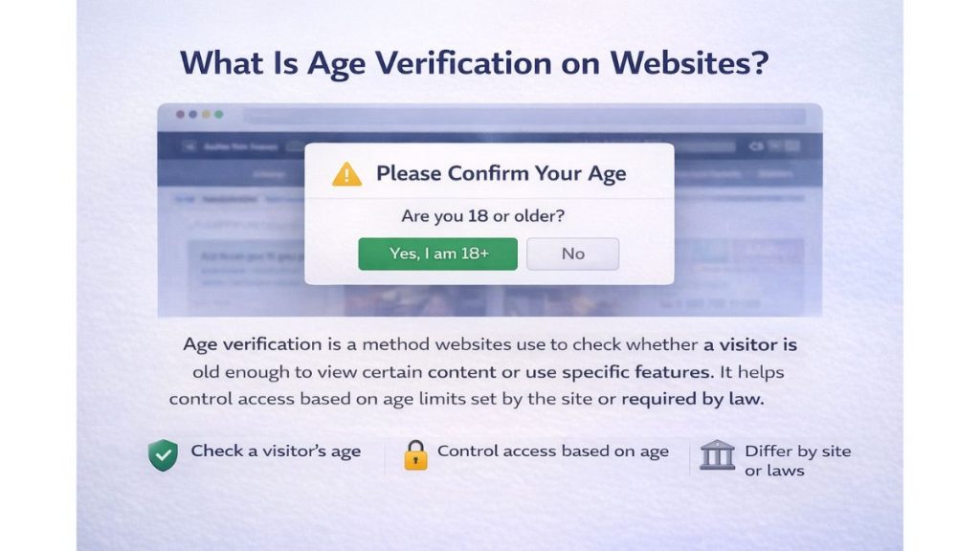
Task: Click the yellow warning triangle icon
Action: [345, 172]
